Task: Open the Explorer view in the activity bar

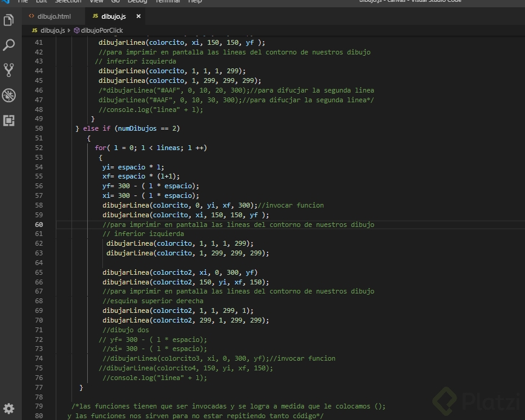Action: pos(8,20)
